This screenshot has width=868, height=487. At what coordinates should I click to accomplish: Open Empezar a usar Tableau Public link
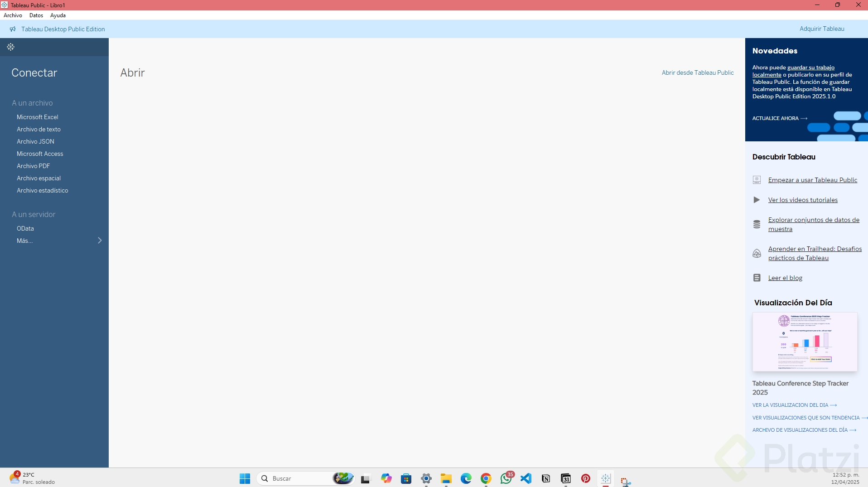pos(813,180)
